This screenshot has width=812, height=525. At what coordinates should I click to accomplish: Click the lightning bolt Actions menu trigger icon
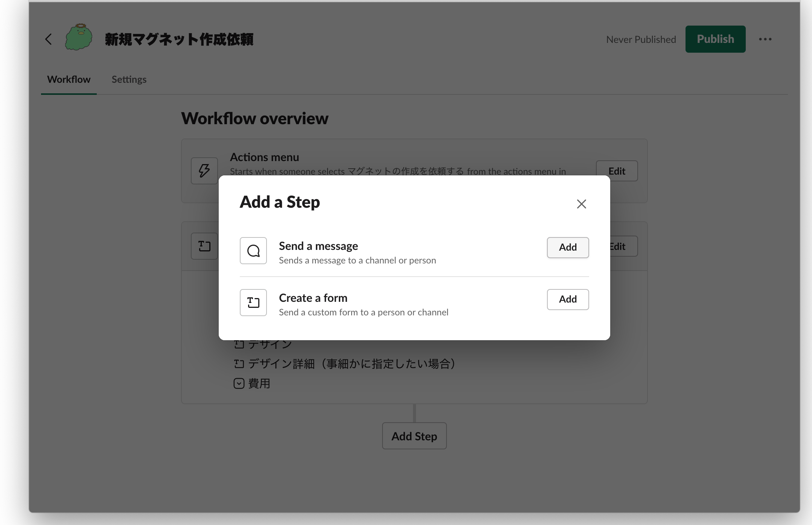(204, 171)
